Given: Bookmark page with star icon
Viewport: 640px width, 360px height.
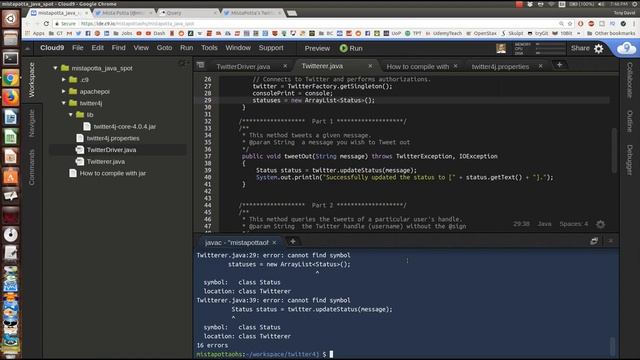Looking at the screenshot, I should point(570,24).
